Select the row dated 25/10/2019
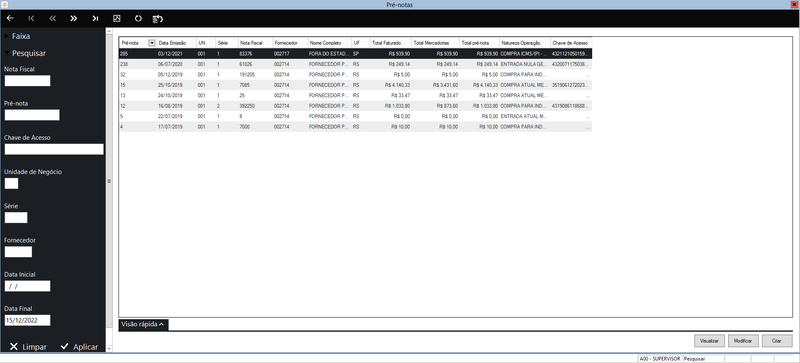 pyautogui.click(x=356, y=85)
